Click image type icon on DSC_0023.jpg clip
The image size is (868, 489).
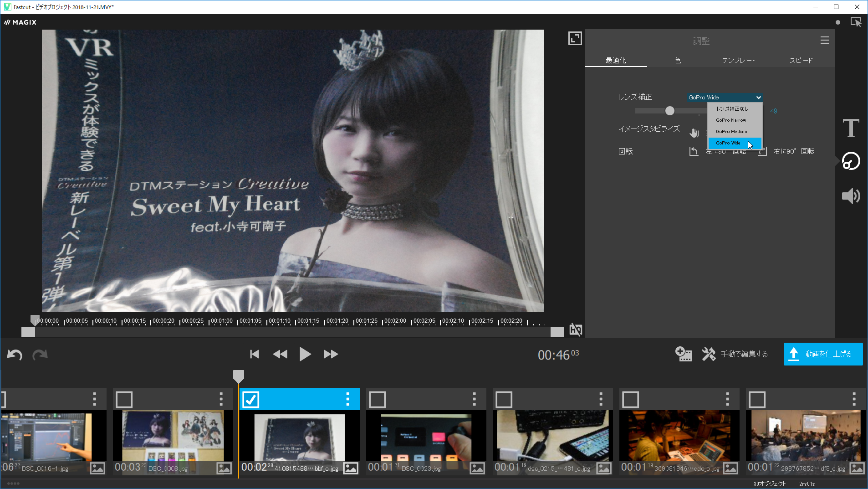(x=477, y=468)
